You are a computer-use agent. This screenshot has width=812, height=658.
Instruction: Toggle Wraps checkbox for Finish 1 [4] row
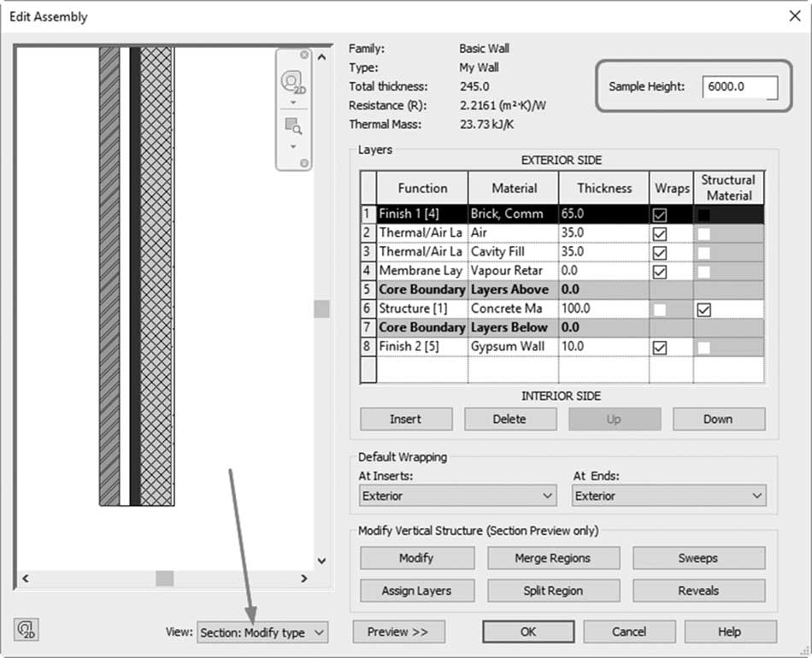point(660,214)
